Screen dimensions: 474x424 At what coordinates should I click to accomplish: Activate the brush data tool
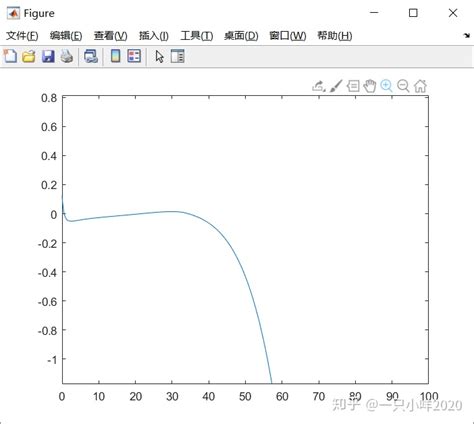[x=336, y=86]
